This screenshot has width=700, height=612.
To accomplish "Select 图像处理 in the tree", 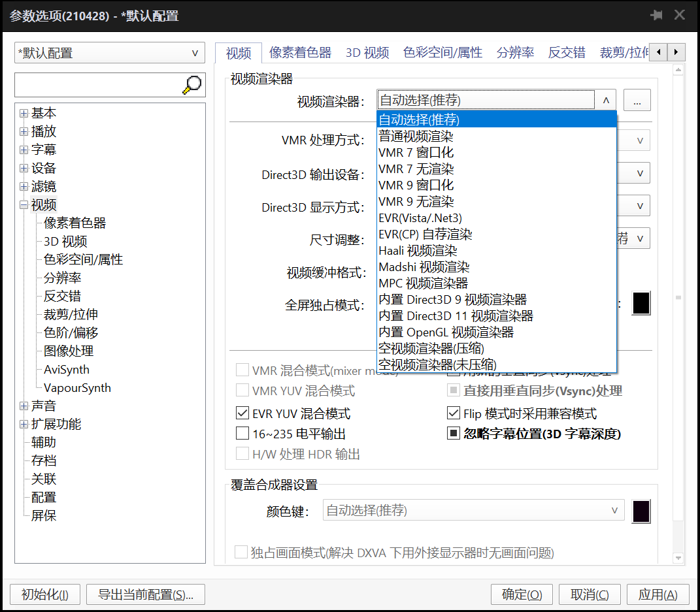I will 69,351.
